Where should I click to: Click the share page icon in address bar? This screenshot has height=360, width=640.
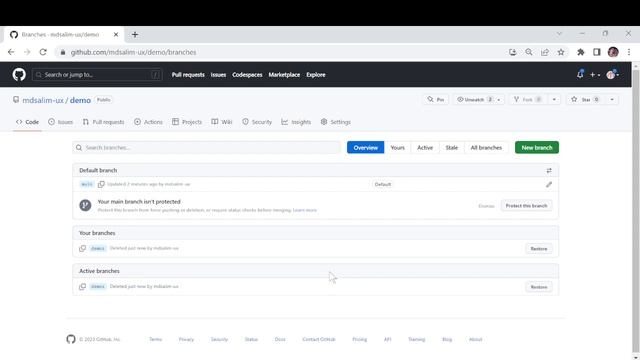pos(545,52)
